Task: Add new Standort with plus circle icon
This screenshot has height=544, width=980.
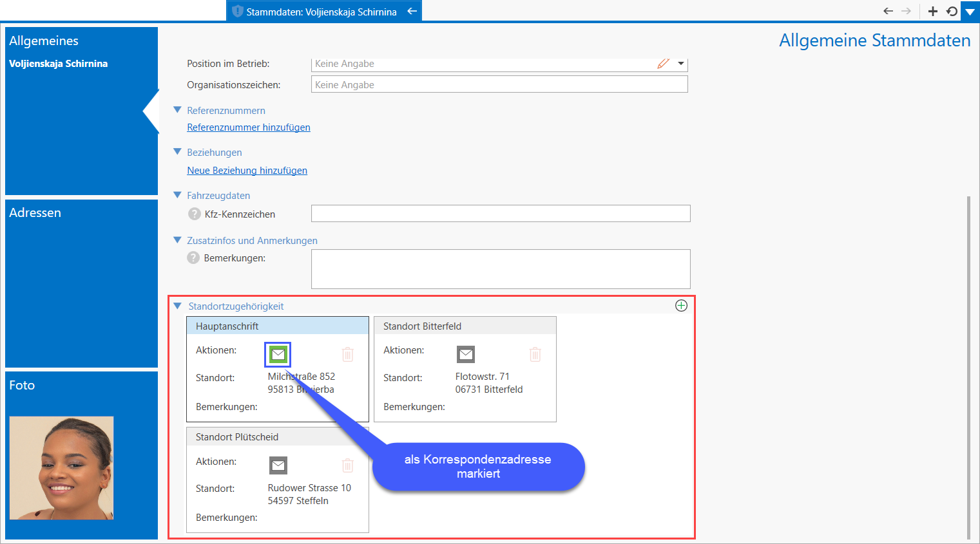Action: pyautogui.click(x=681, y=306)
